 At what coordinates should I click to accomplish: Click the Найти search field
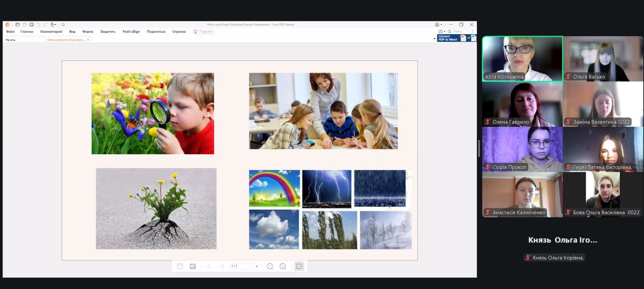(460, 31)
